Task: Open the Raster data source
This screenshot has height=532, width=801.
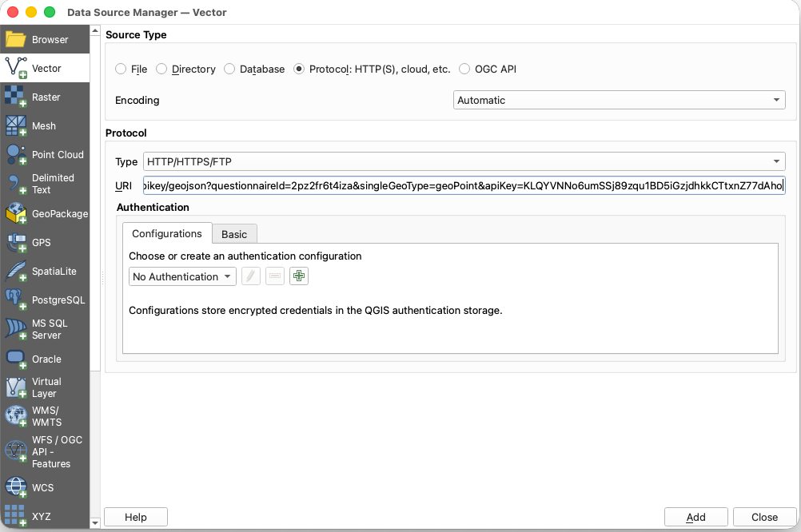Action: click(45, 97)
